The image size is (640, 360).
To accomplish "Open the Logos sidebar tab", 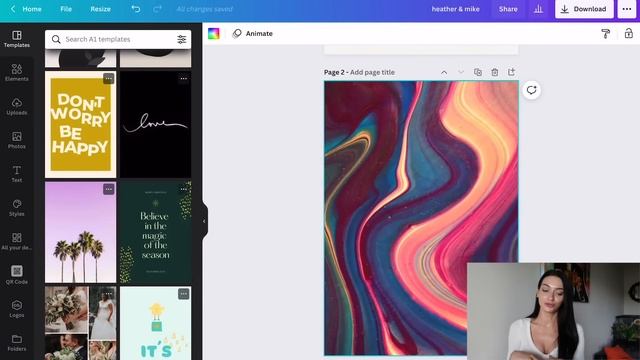I will point(17,309).
